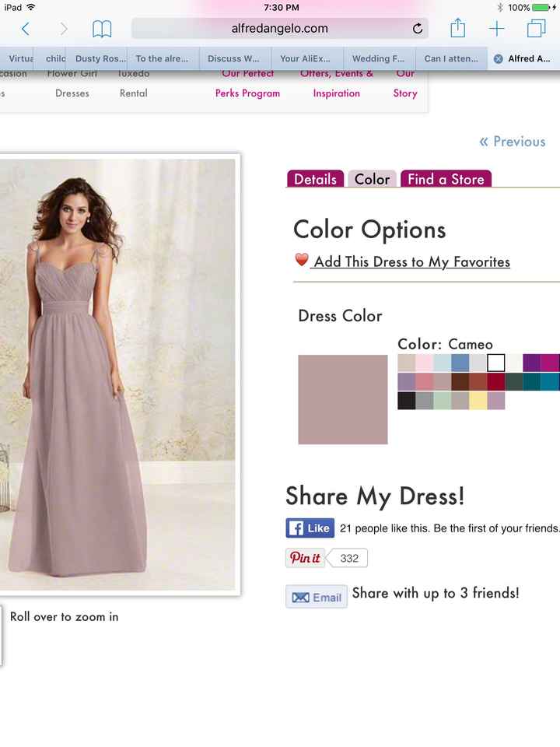
Task: Open the Perks Program menu item
Action: point(247,93)
